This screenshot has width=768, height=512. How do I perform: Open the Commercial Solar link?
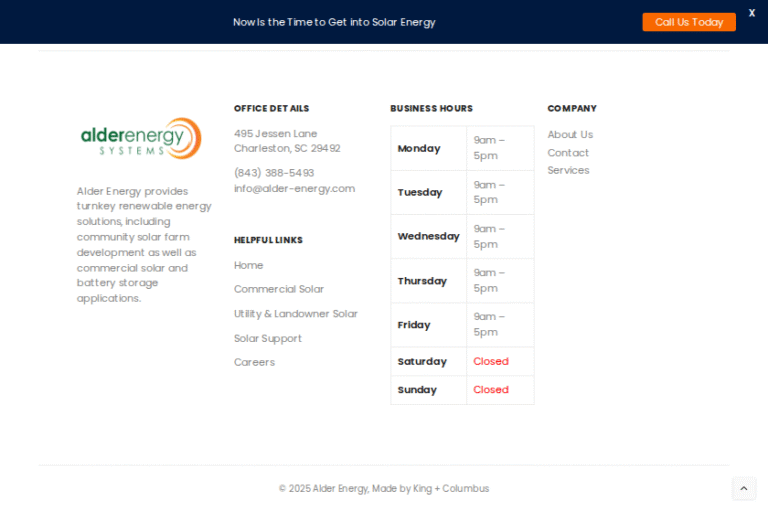[x=278, y=289]
